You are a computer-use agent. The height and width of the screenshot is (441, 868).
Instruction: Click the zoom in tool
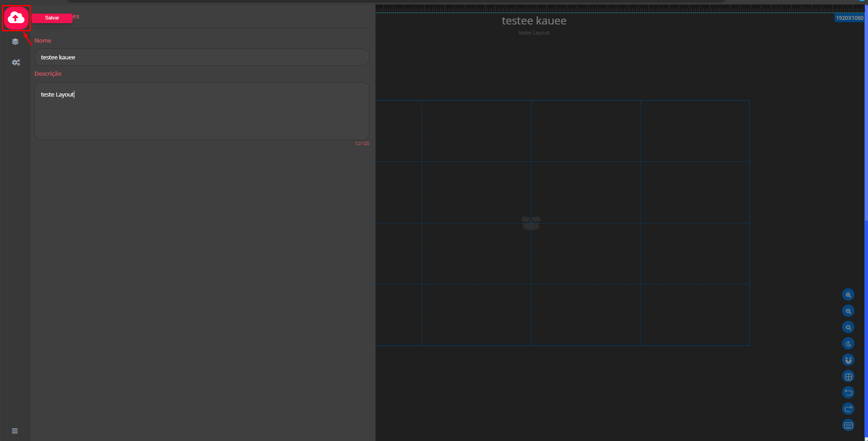click(x=848, y=294)
